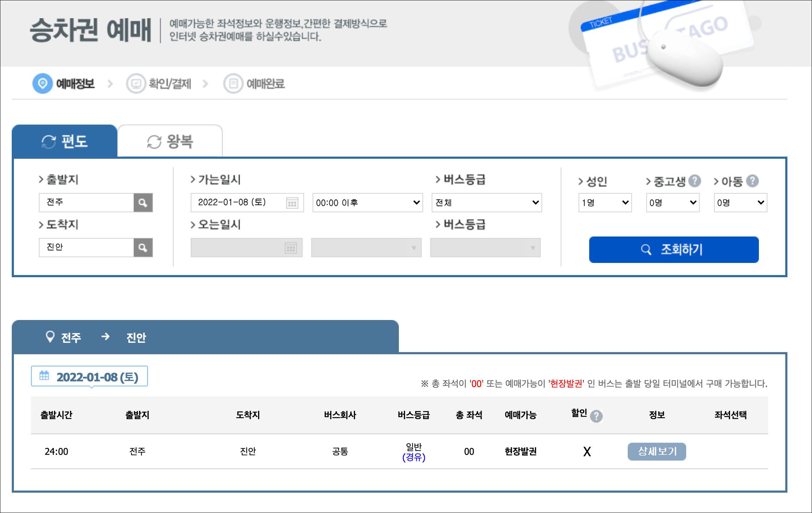Screen dimensions: 812x513
Task: Open the 중고생 0명 passenger dropdown
Action: (673, 203)
